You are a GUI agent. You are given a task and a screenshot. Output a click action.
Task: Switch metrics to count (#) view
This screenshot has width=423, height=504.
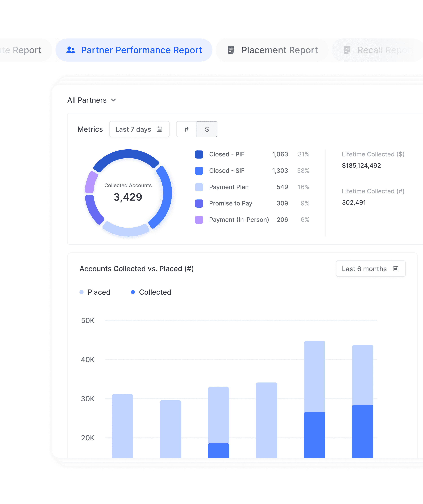[x=187, y=129]
